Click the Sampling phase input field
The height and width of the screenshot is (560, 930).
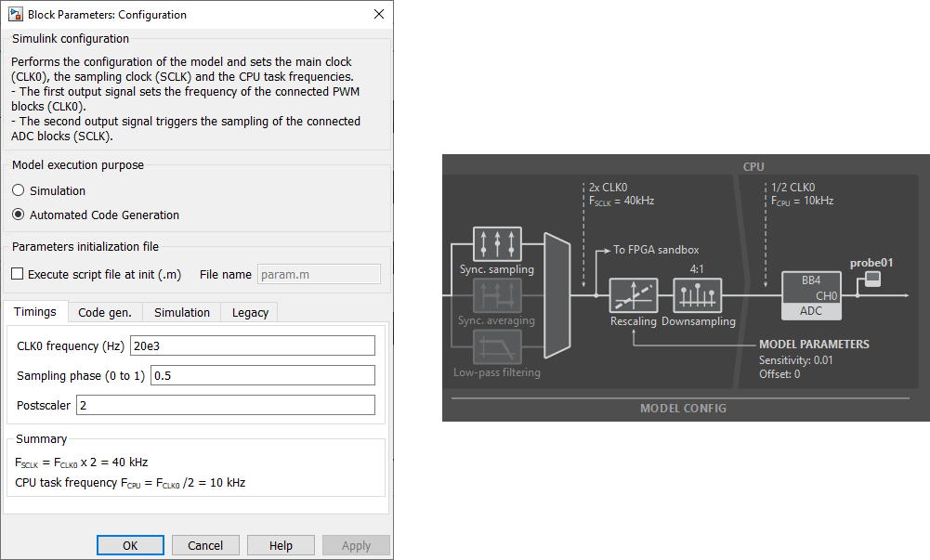(x=262, y=375)
